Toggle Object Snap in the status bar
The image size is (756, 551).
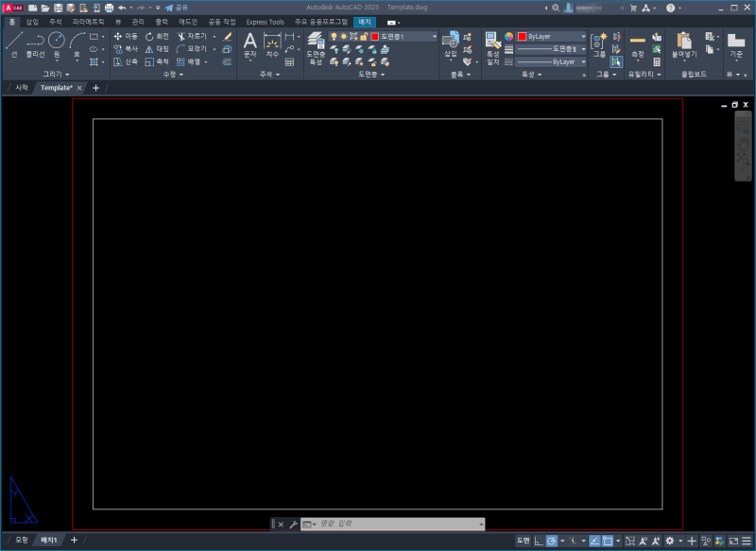click(607, 542)
